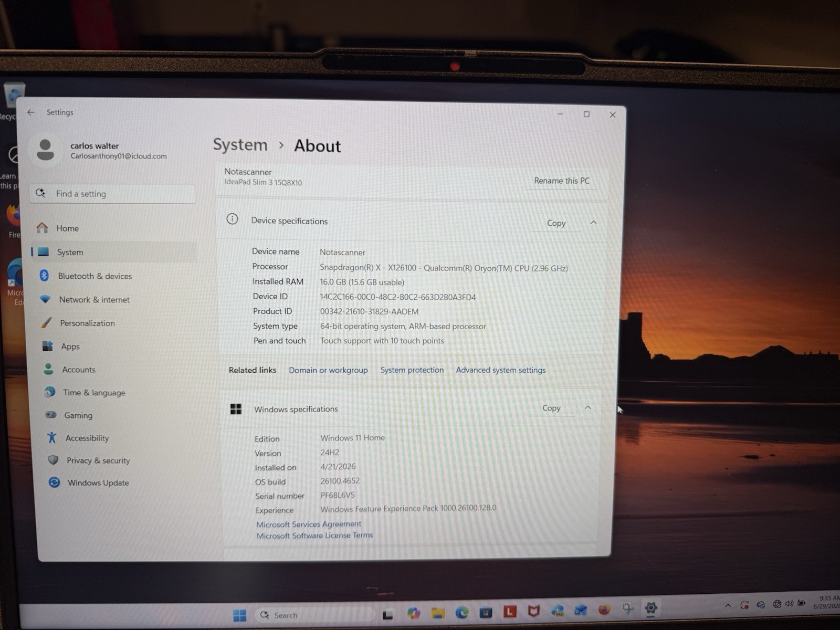Click the Device specifications info icon

pyautogui.click(x=232, y=219)
